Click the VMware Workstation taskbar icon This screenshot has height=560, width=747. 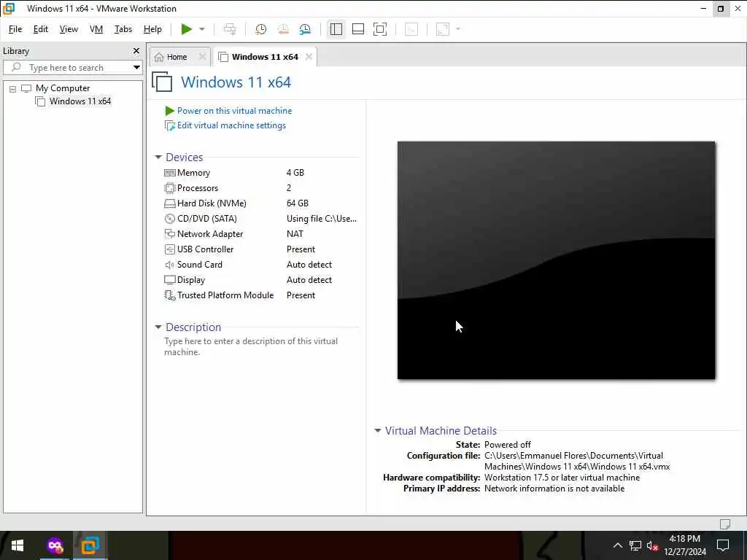point(90,545)
